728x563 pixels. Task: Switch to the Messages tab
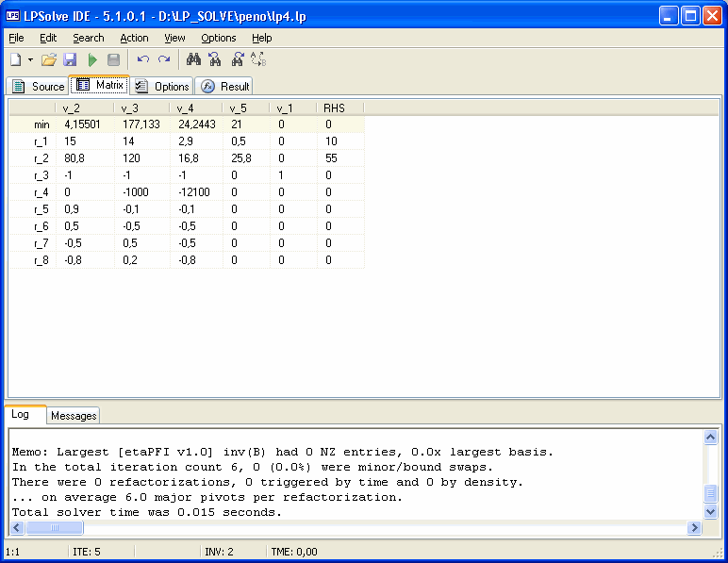(x=74, y=416)
